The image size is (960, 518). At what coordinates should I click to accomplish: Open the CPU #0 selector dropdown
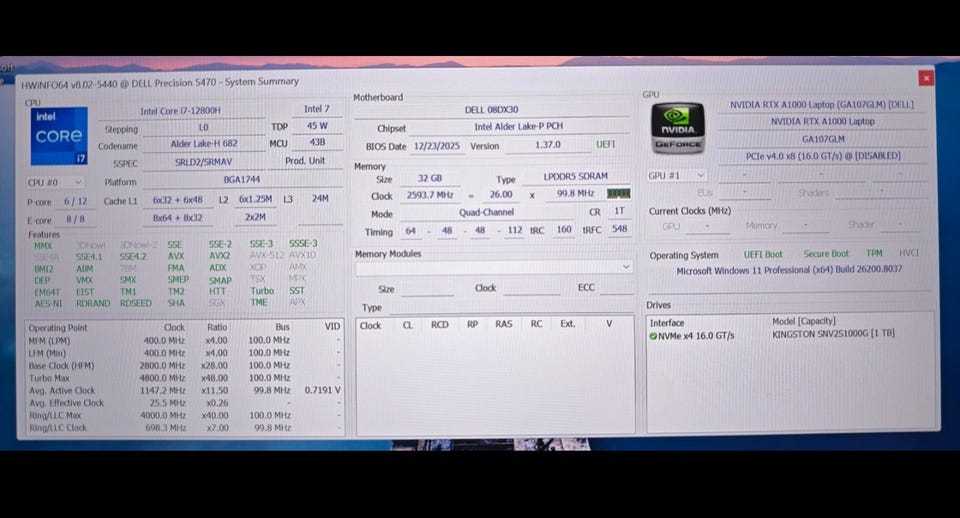[54, 182]
